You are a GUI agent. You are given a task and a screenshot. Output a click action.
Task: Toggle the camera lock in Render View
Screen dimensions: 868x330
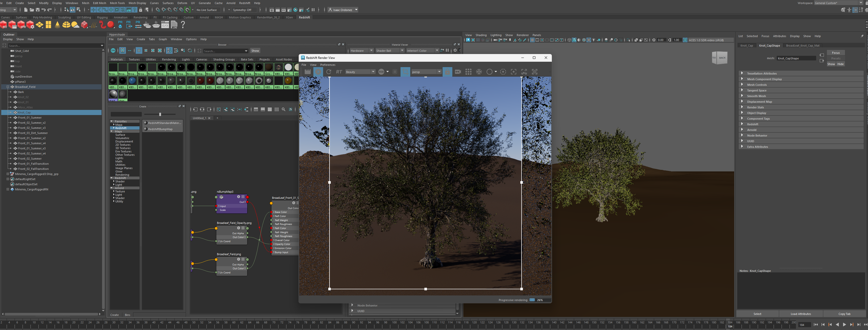tap(447, 72)
